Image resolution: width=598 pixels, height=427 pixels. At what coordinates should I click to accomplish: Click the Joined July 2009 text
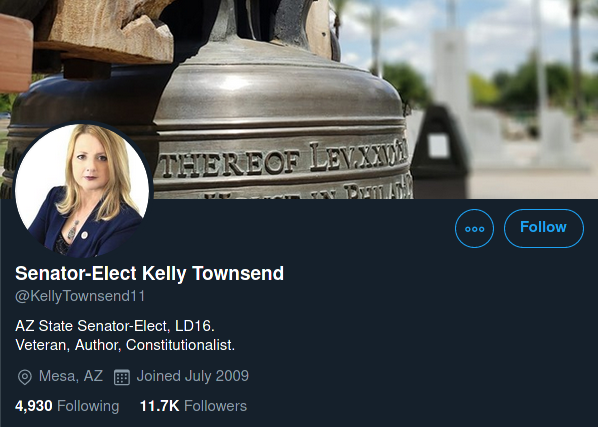coord(193,376)
